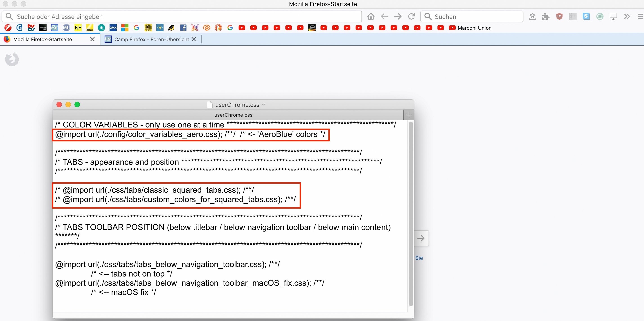Screen dimensions: 644x321
Task: Expand the toolbar overflow chevron
Action: click(627, 17)
